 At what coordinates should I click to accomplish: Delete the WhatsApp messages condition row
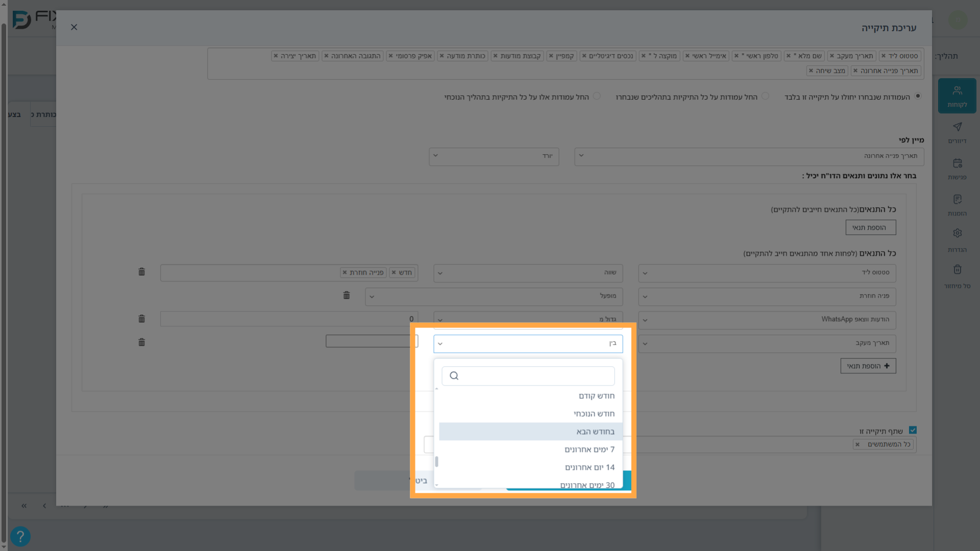point(142,319)
